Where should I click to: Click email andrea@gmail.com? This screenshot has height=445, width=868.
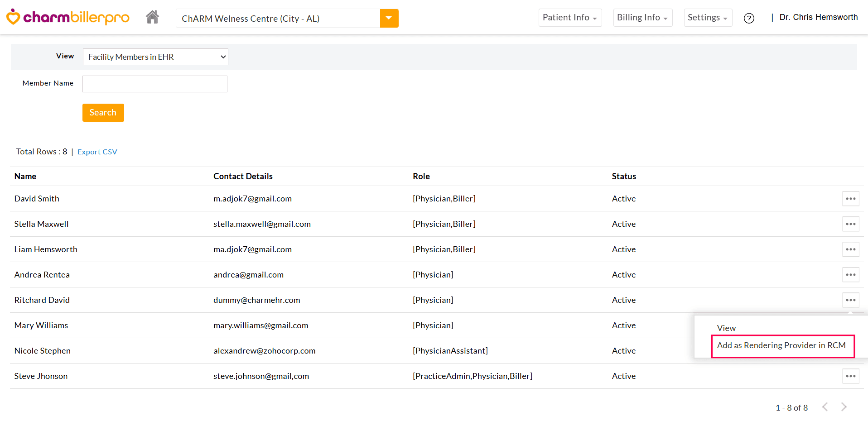click(x=249, y=275)
